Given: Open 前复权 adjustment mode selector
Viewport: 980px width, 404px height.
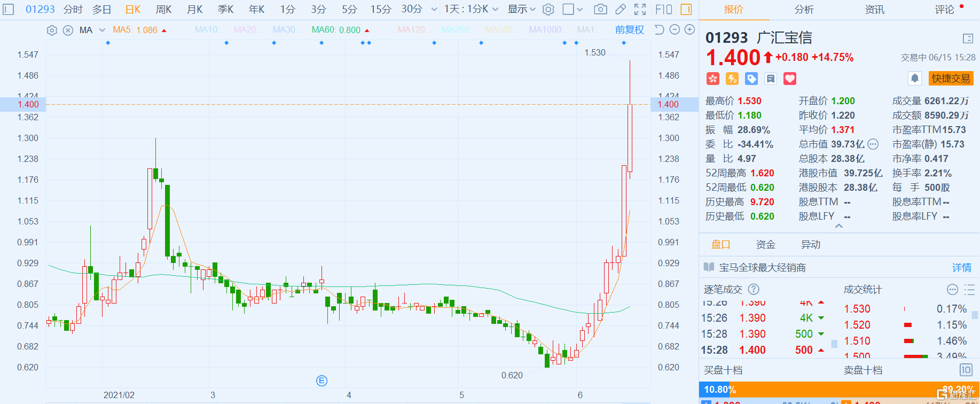Looking at the screenshot, I should click(x=629, y=30).
